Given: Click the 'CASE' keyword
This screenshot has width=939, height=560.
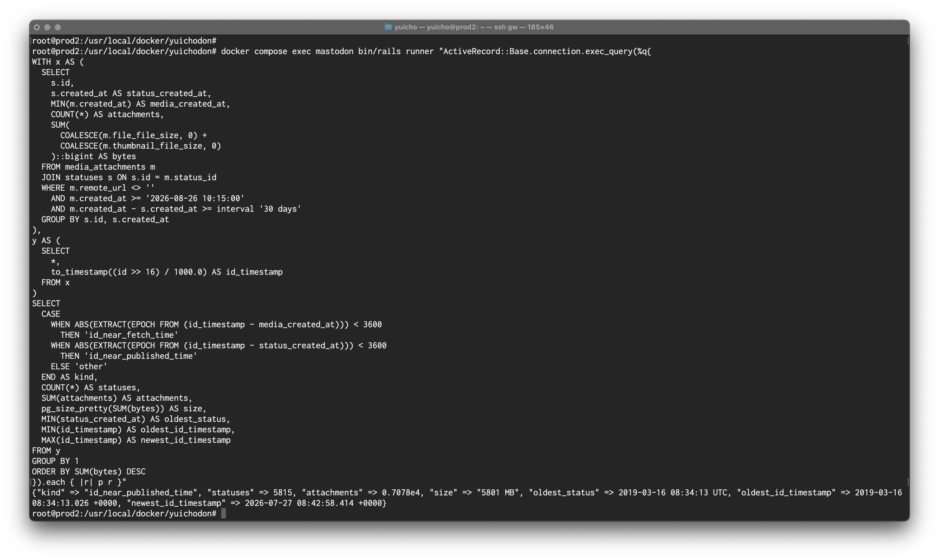Looking at the screenshot, I should click(x=50, y=314).
